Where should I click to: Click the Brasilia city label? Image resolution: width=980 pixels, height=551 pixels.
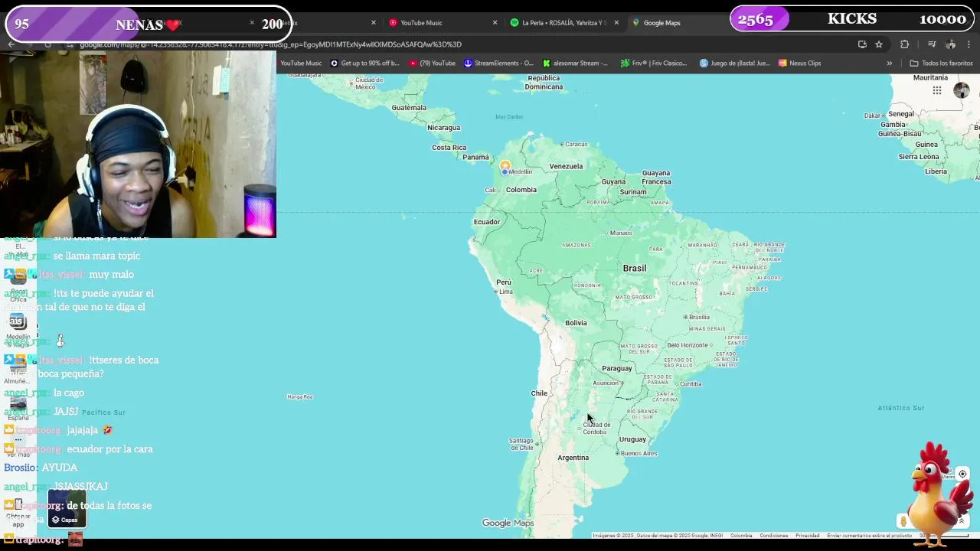point(698,317)
